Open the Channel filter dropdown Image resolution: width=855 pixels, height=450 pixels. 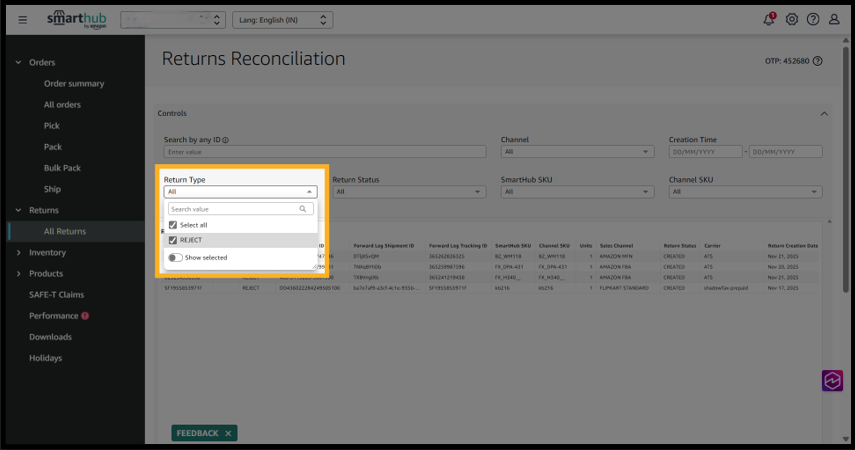(x=577, y=152)
